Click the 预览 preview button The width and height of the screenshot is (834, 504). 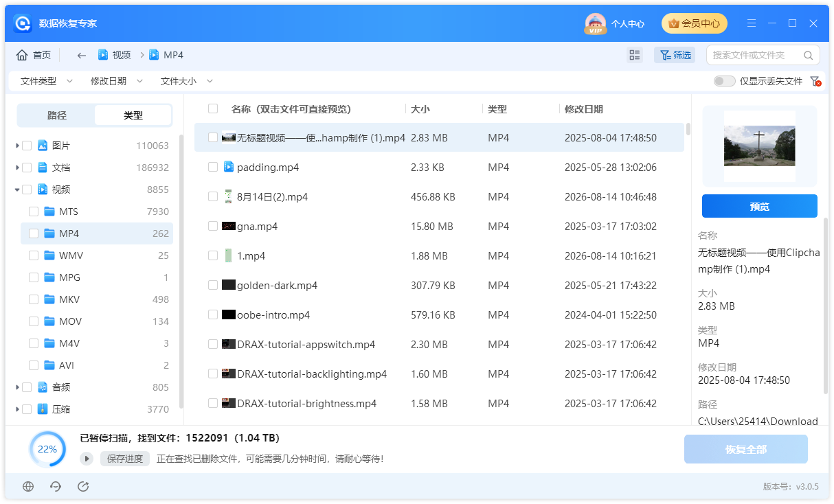(x=759, y=206)
